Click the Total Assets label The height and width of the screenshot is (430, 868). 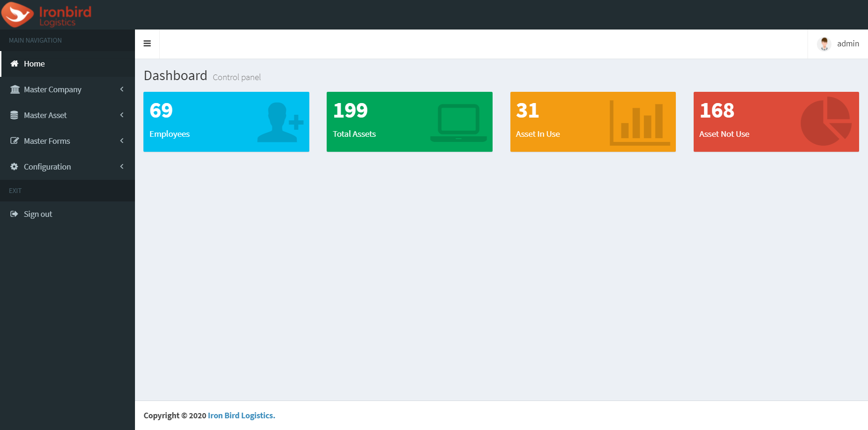pyautogui.click(x=354, y=134)
